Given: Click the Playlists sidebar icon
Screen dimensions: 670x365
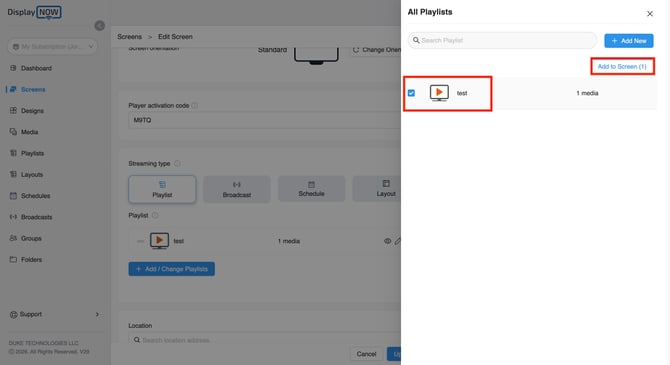Looking at the screenshot, I should [x=13, y=153].
